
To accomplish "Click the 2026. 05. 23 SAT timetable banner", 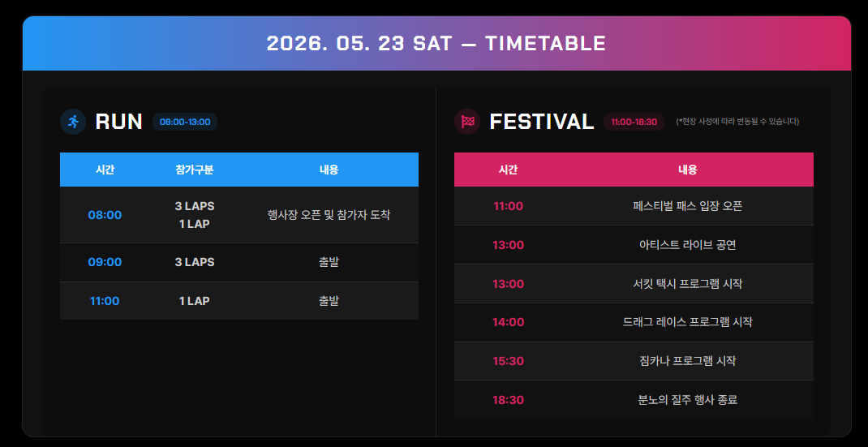I will point(436,43).
